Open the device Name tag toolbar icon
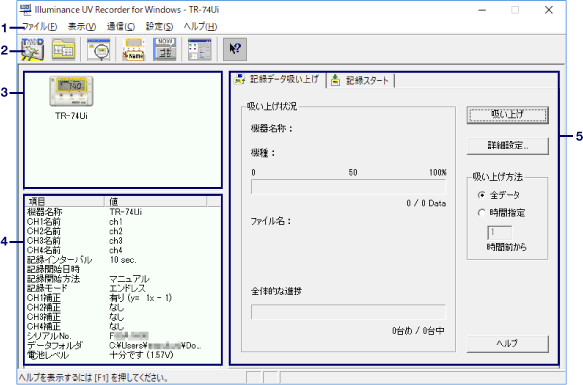The height and width of the screenshot is (385, 583). [x=133, y=49]
